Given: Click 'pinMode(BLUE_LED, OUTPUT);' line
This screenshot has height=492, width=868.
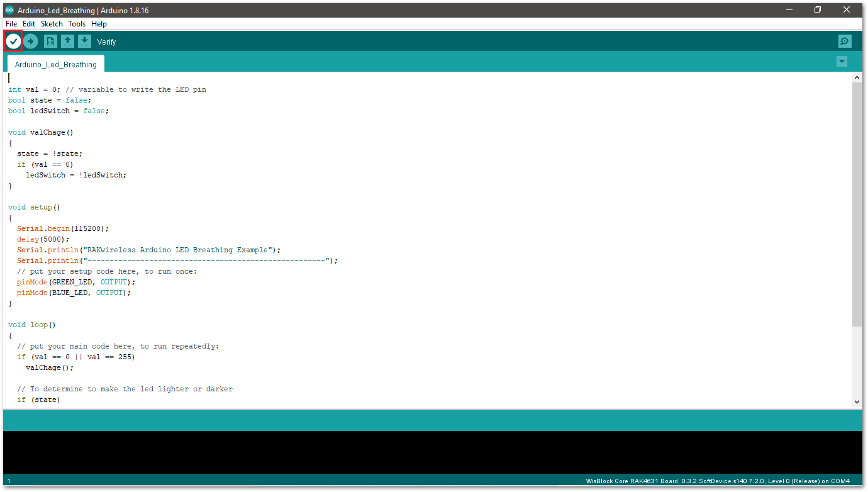Looking at the screenshot, I should 74,293.
